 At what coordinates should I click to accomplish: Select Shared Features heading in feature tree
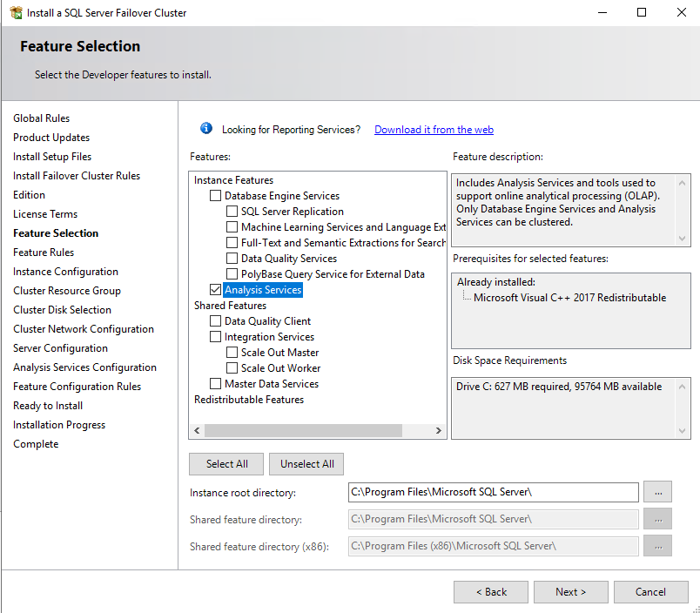tap(230, 306)
